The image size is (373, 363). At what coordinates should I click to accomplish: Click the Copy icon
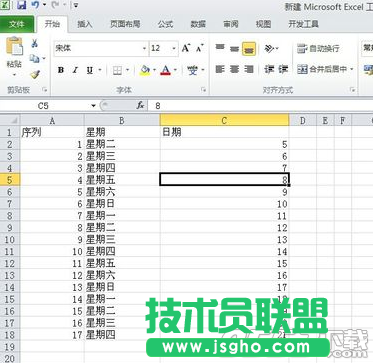(34, 59)
